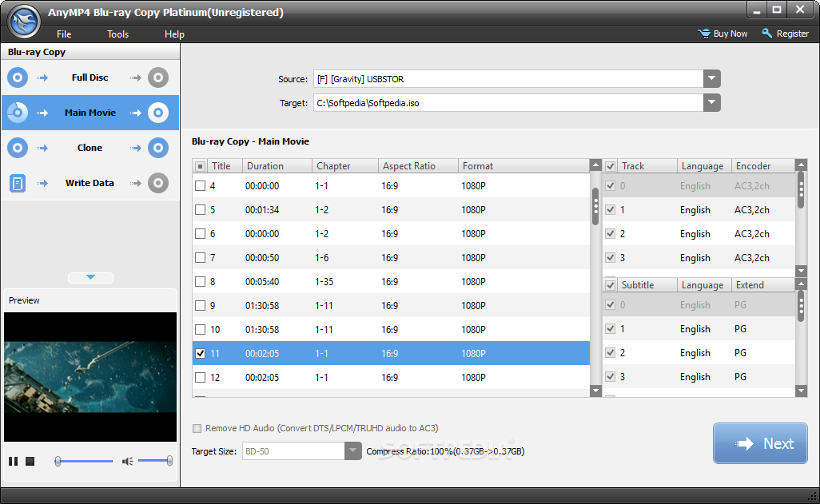Click Write Data target disc icon
Screen dimensions: 820x504
[x=158, y=183]
